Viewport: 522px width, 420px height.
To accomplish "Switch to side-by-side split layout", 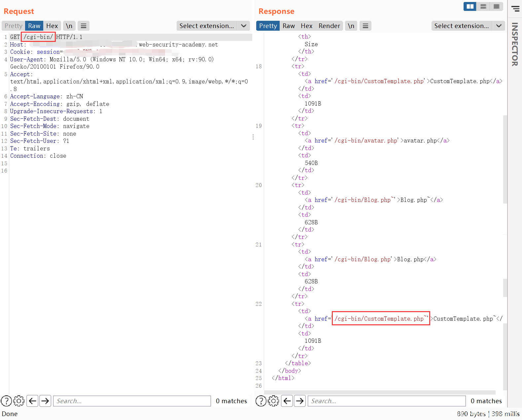I will coord(470,7).
